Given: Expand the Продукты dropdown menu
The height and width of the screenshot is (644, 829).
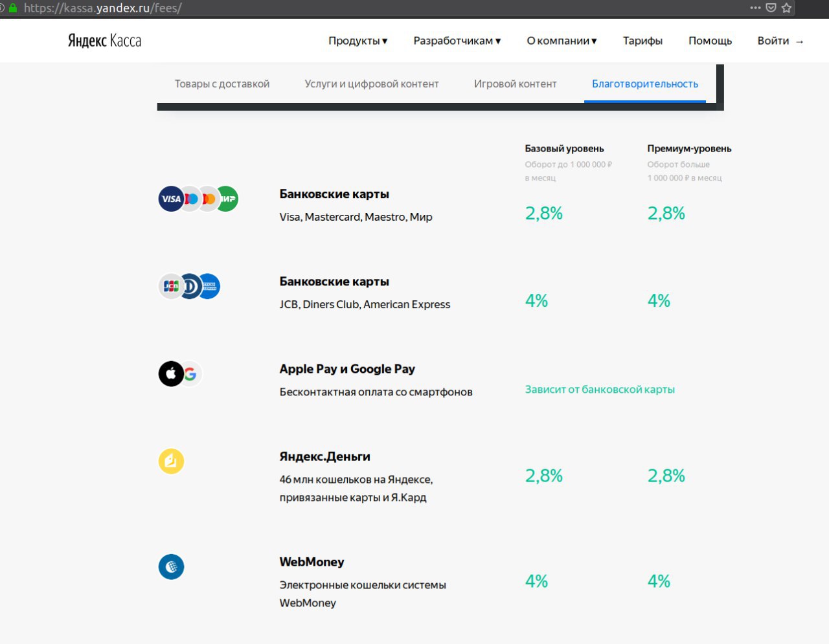Looking at the screenshot, I should coord(358,41).
